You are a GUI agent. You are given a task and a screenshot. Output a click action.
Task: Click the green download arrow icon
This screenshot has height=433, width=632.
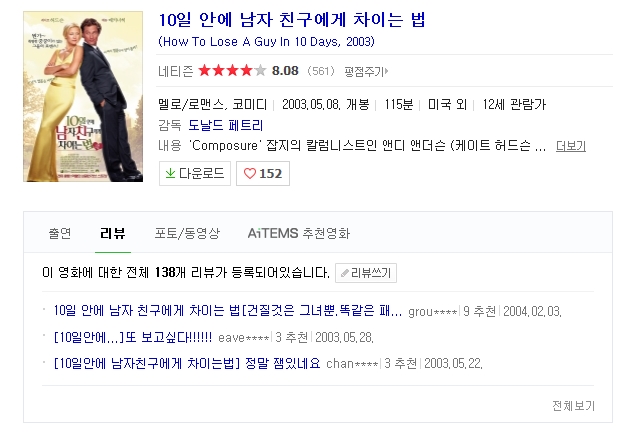click(x=170, y=173)
